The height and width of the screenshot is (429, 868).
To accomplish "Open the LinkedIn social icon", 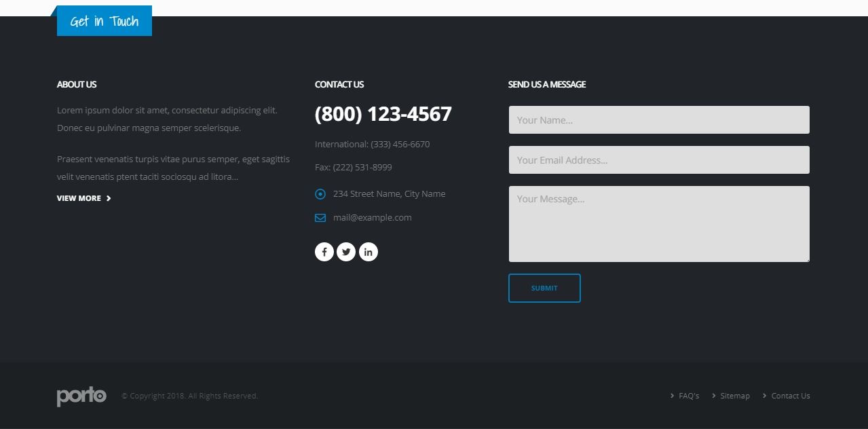I will [x=368, y=252].
